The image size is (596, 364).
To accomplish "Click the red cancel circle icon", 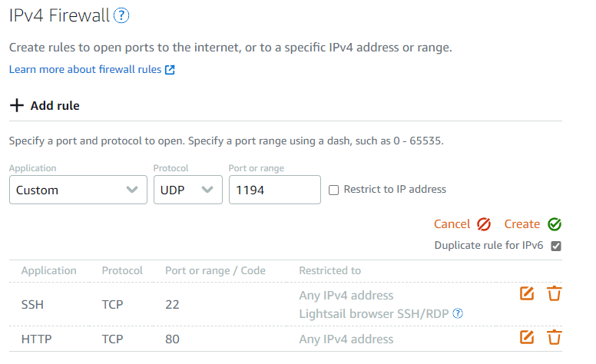I will point(484,224).
